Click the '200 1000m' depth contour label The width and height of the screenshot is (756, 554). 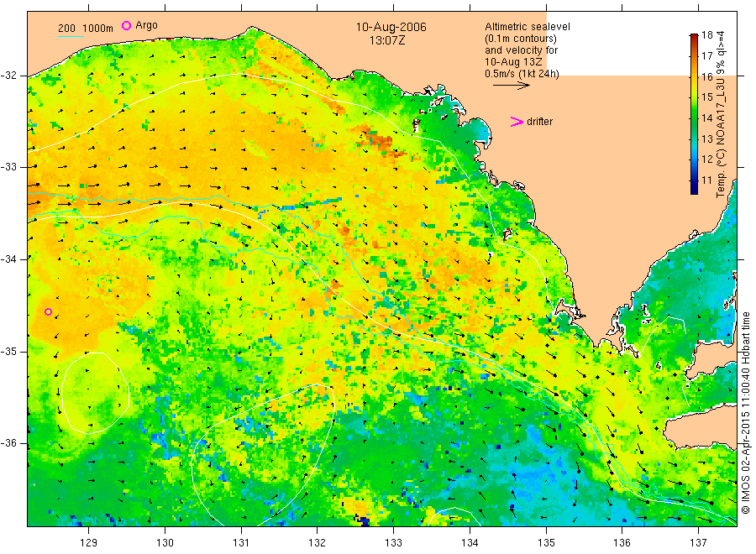(86, 29)
